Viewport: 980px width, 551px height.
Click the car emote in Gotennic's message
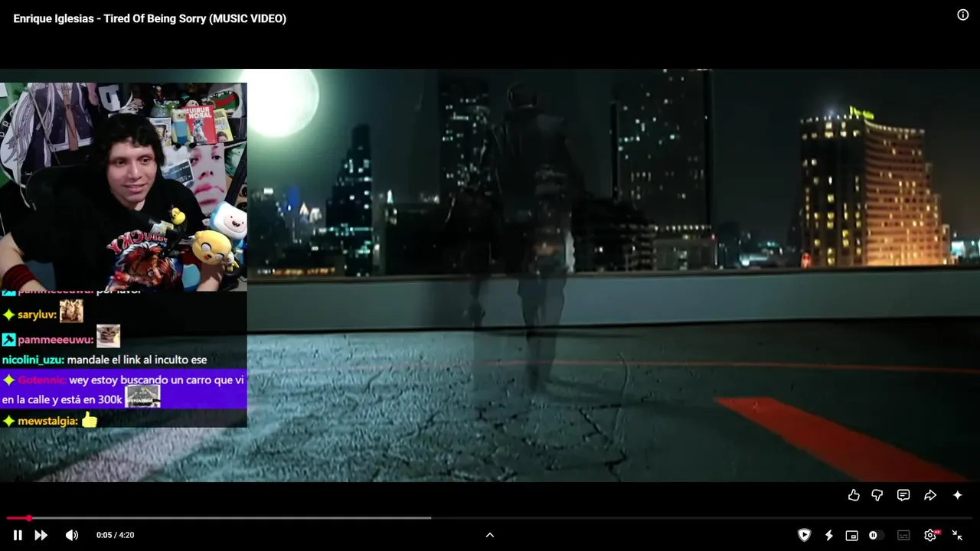[142, 396]
